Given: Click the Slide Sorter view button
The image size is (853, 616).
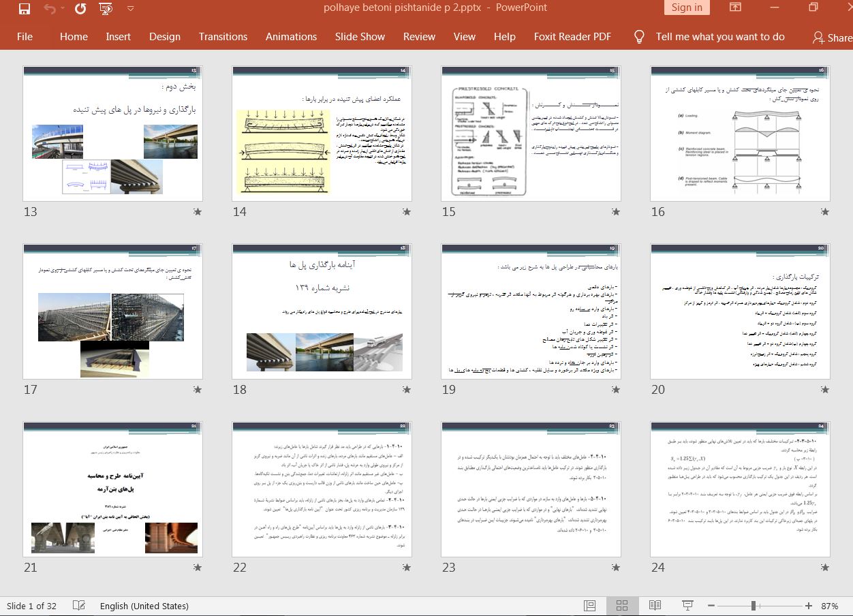Looking at the screenshot, I should (622, 606).
